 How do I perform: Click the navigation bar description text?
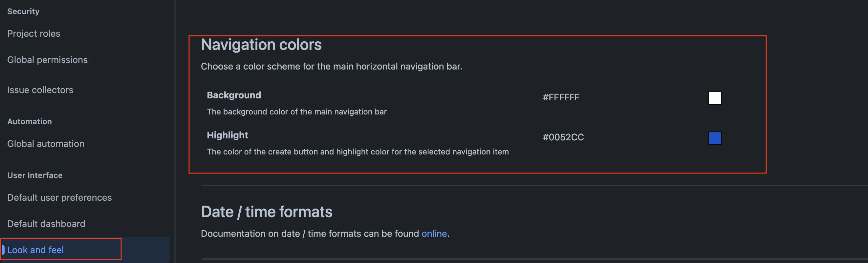(332, 66)
